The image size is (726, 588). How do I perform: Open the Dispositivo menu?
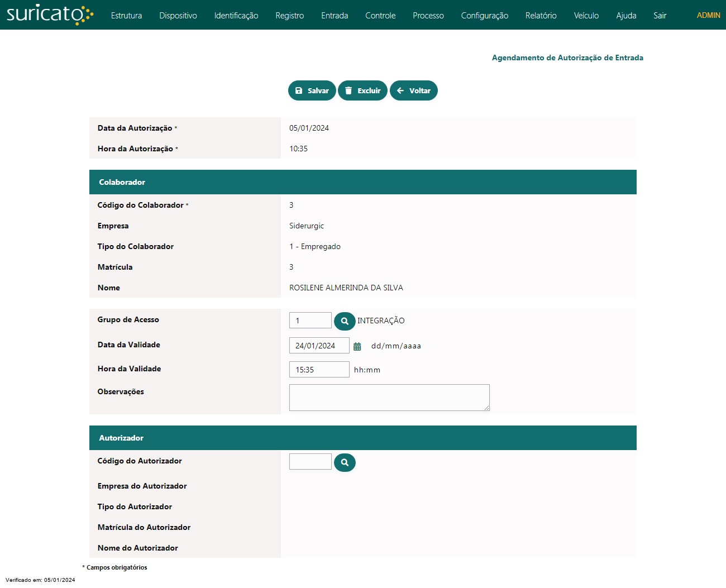[178, 16]
